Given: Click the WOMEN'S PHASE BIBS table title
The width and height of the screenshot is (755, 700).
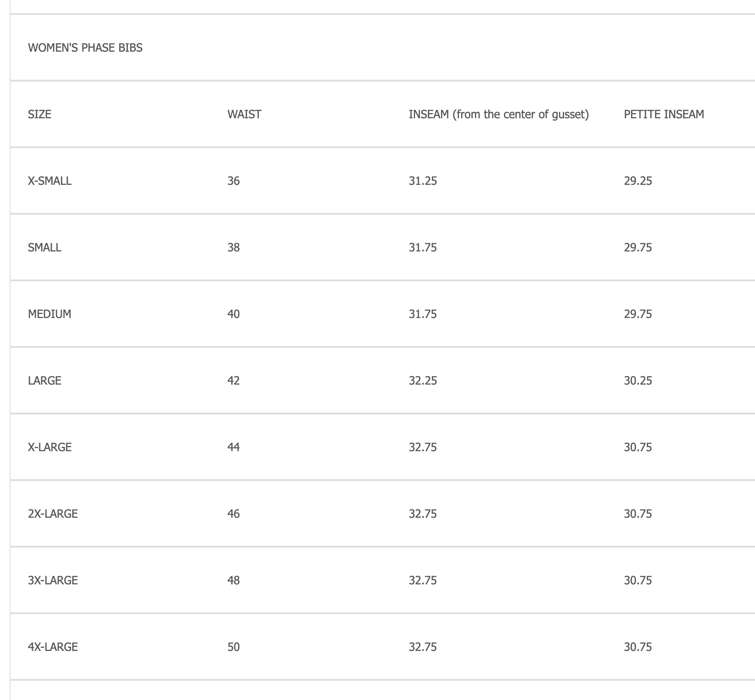Looking at the screenshot, I should coord(85,48).
